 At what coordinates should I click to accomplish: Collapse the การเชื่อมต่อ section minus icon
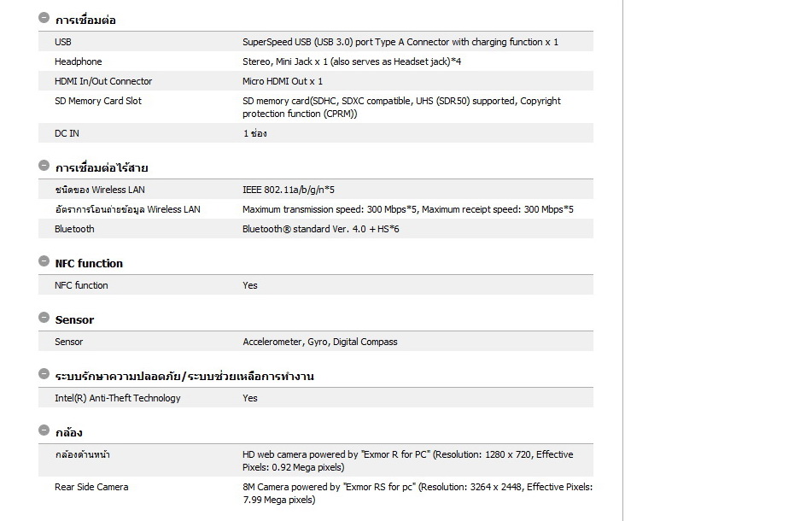point(44,18)
